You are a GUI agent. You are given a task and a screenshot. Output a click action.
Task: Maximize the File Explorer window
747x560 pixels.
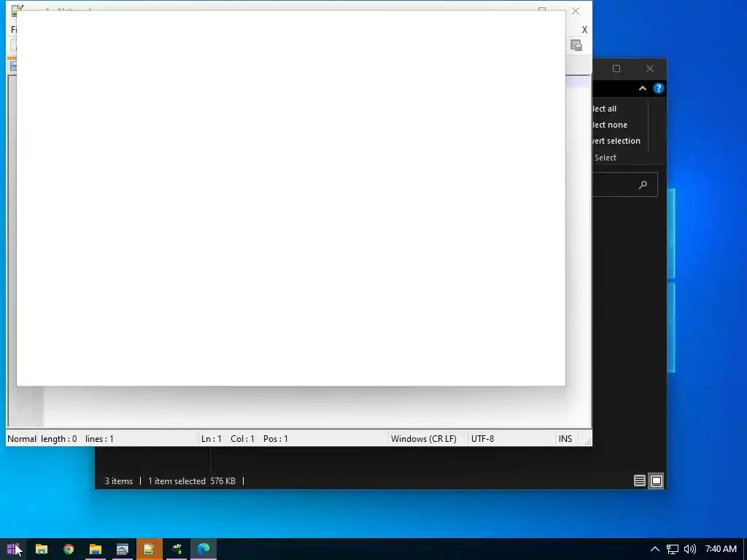[x=616, y=69]
